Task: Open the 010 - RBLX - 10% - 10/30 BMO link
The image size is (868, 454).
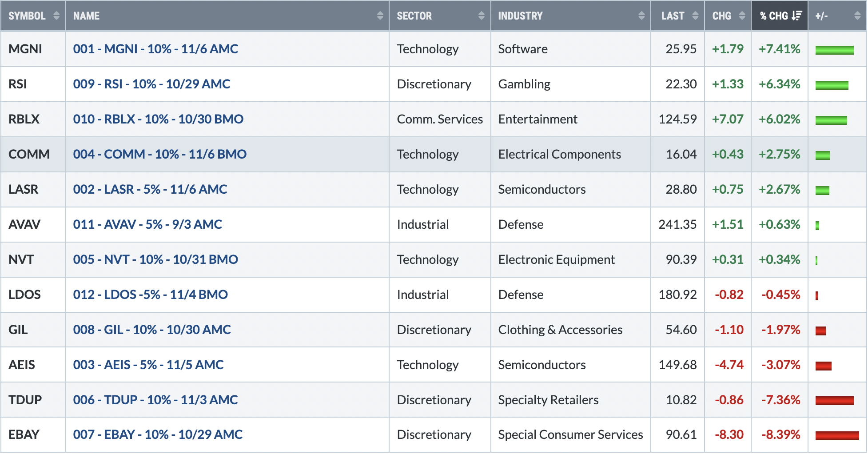Action: tap(158, 119)
